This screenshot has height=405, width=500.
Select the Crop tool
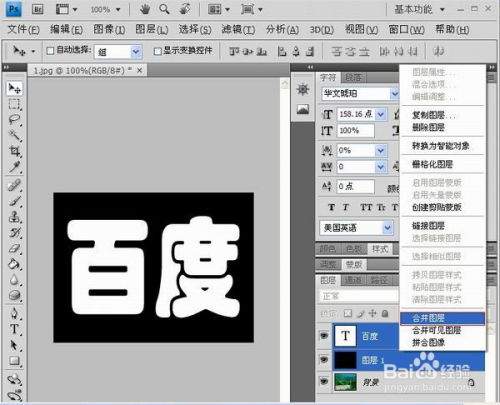pyautogui.click(x=14, y=151)
